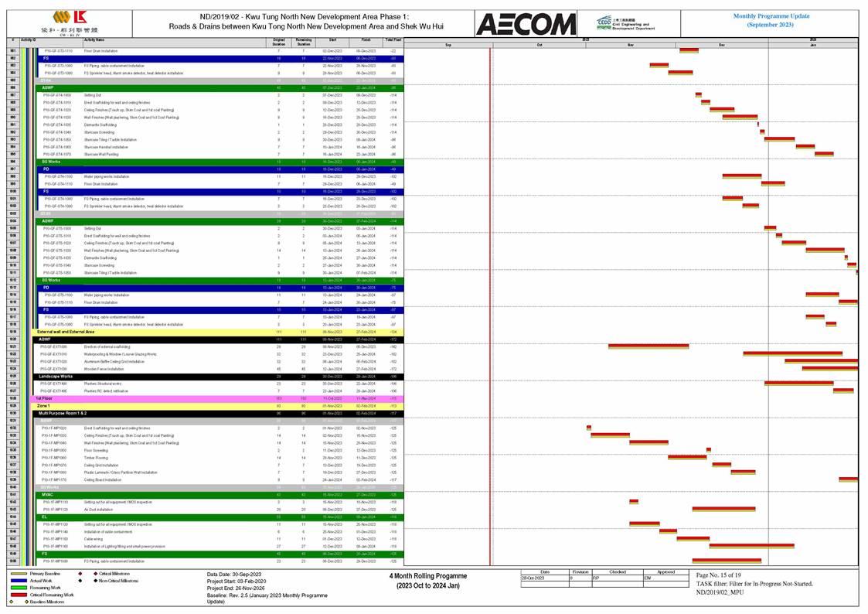The height and width of the screenshot is (614, 868).
Task: Click the Critical Milestone diamond in legend
Action: (80, 574)
